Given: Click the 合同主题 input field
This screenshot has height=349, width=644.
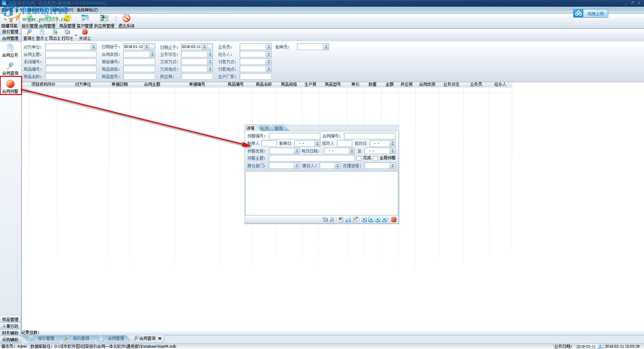Looking at the screenshot, I should [71, 54].
